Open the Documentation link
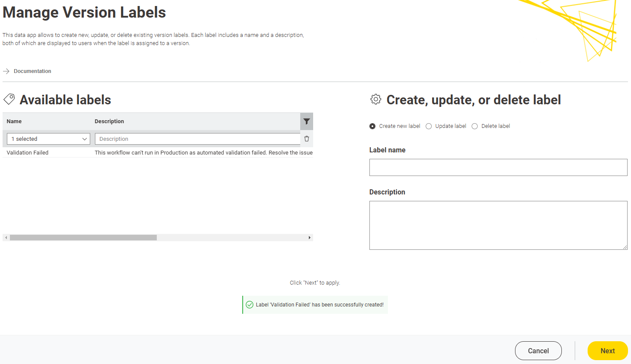 pyautogui.click(x=32, y=71)
